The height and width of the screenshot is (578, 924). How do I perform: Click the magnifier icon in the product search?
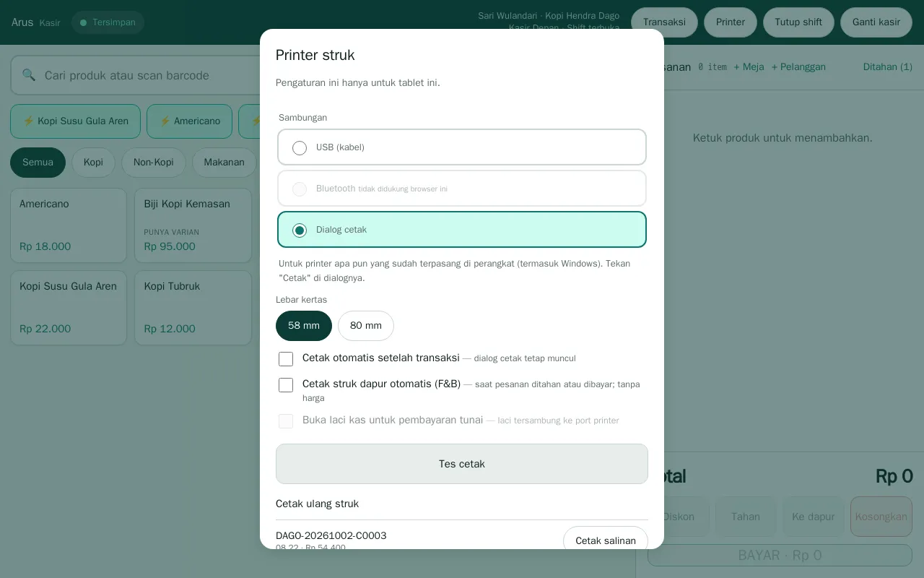29,75
